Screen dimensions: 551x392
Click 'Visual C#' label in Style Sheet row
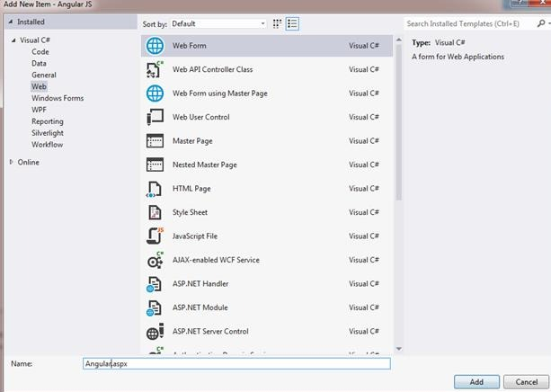point(364,212)
